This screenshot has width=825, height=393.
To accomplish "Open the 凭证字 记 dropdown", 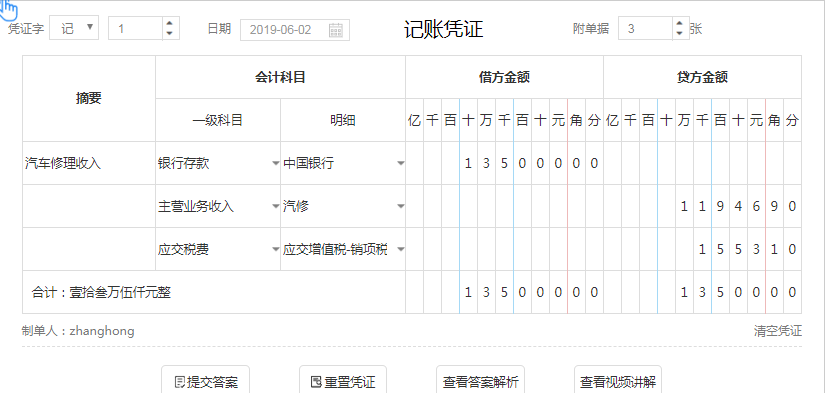I will pyautogui.click(x=74, y=28).
